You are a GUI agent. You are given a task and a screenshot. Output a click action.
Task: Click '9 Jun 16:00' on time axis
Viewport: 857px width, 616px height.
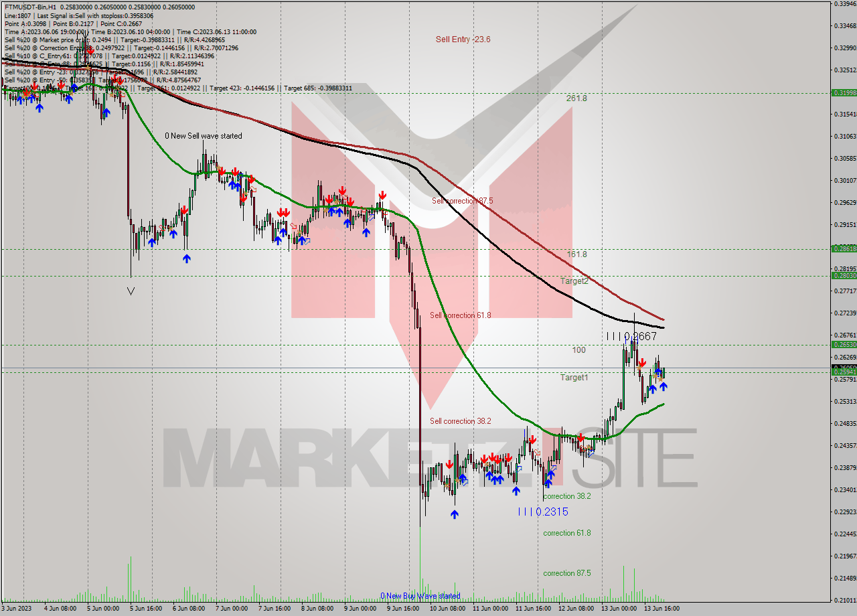[404, 609]
